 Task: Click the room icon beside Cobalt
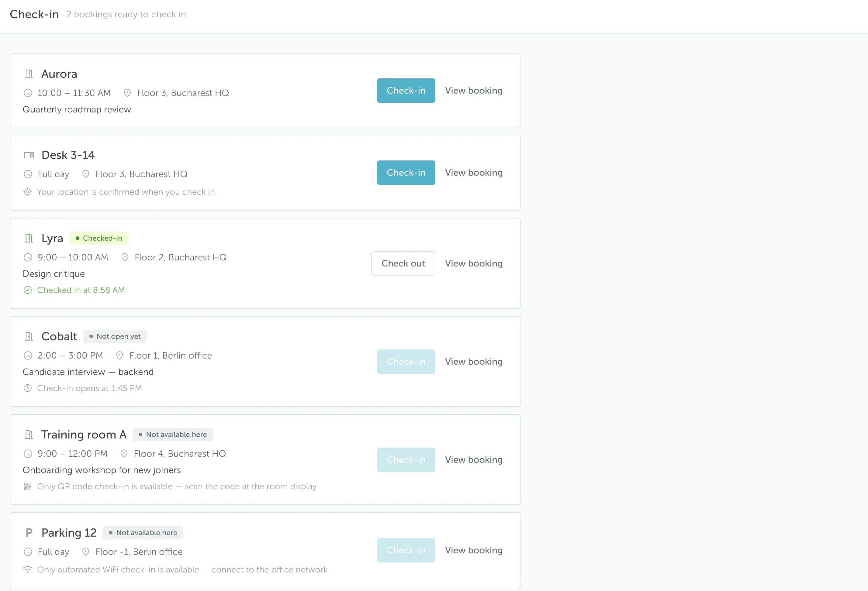point(29,336)
